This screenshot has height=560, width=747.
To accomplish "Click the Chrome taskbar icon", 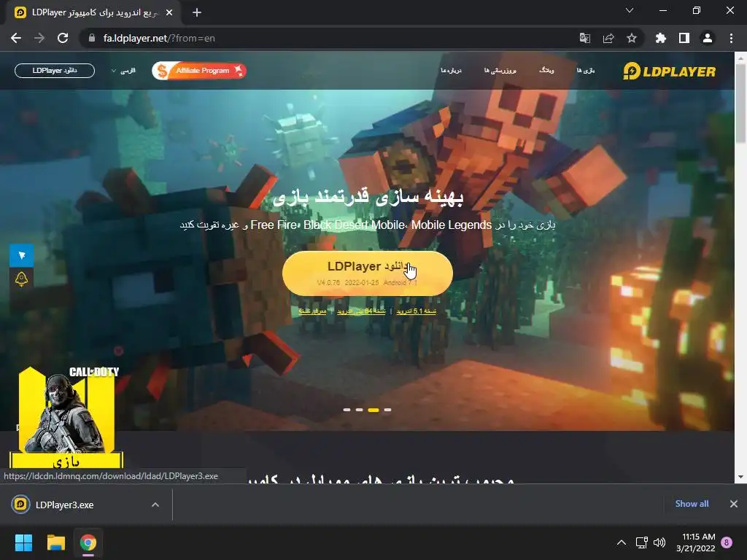I will 88,542.
